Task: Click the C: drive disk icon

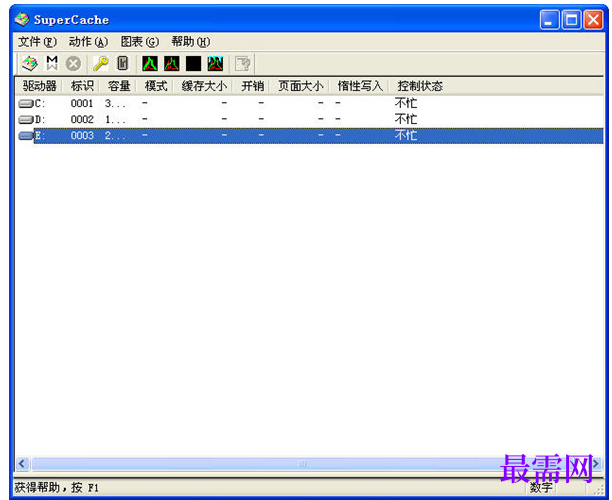Action: point(26,103)
